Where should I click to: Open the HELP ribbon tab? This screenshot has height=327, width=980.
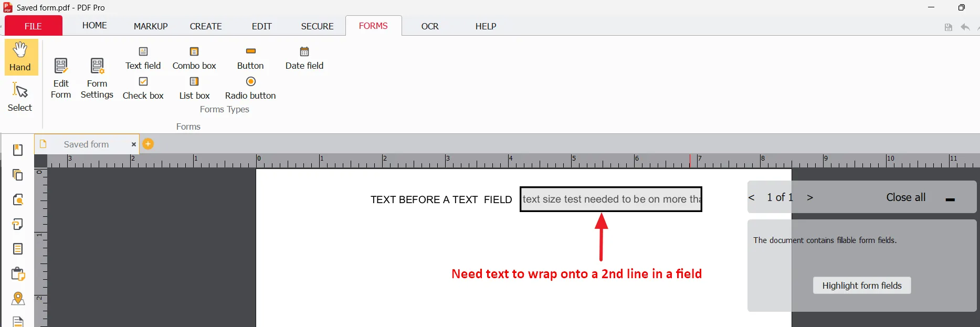point(486,26)
